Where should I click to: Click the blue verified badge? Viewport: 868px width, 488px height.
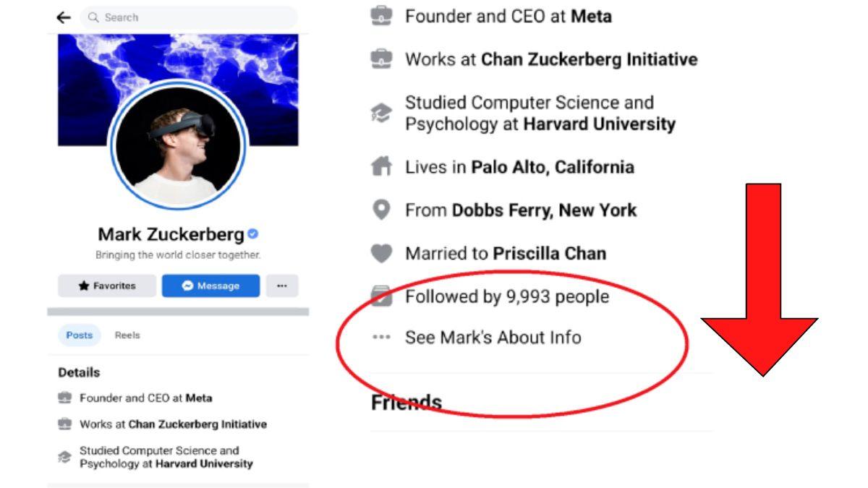[253, 234]
